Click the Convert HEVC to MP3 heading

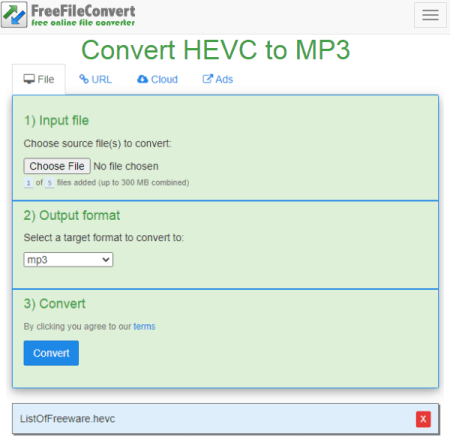216,50
